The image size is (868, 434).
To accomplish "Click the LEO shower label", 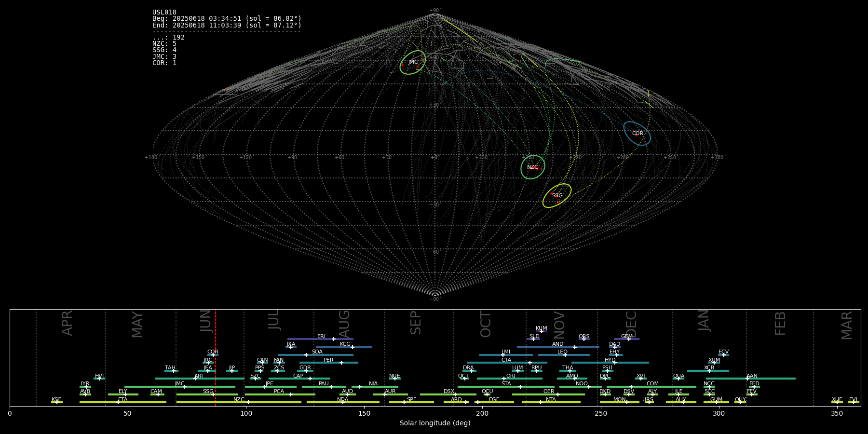I will coord(562,352).
